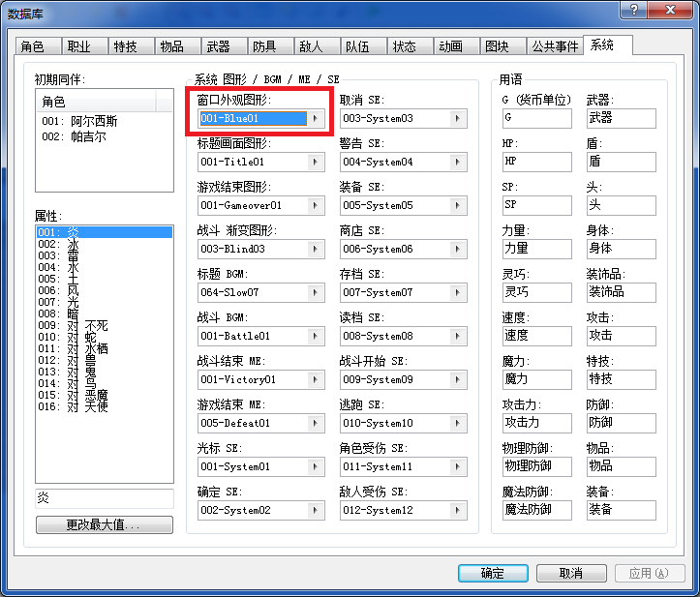Select attribute 015: 对 恶魔

tap(104, 395)
